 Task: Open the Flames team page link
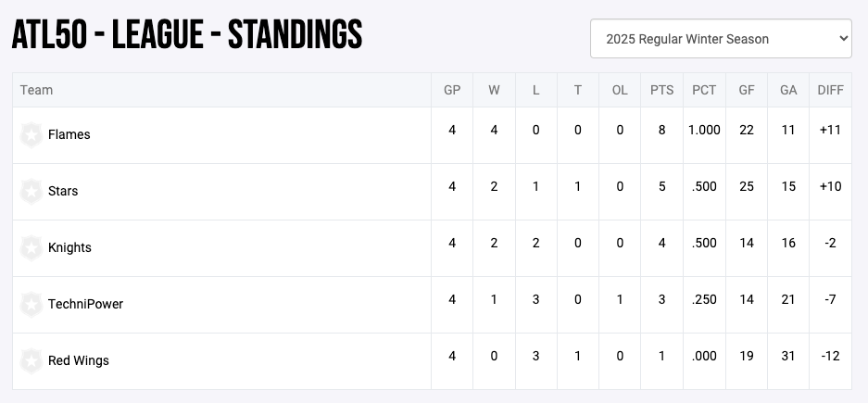coord(69,135)
